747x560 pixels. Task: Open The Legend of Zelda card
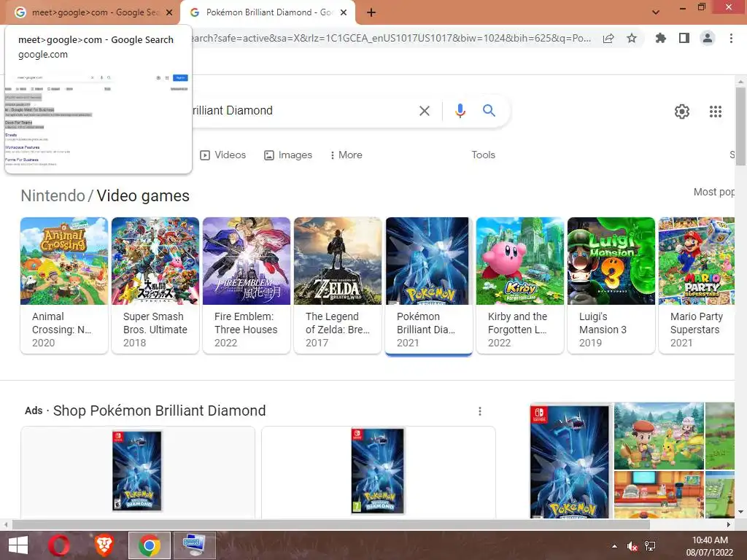(337, 285)
